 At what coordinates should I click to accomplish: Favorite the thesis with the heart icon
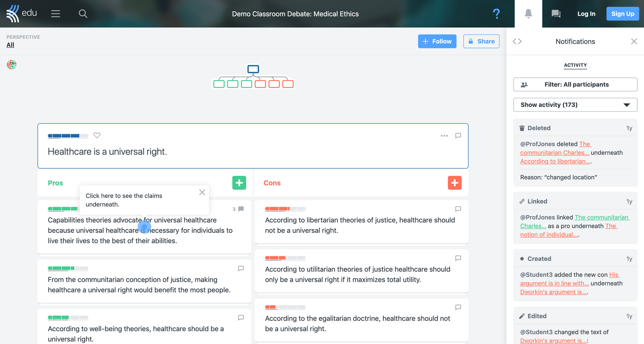point(97,135)
